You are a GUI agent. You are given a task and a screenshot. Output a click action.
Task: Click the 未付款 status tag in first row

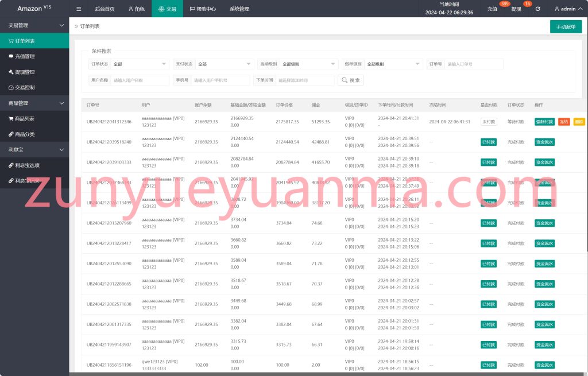[489, 122]
